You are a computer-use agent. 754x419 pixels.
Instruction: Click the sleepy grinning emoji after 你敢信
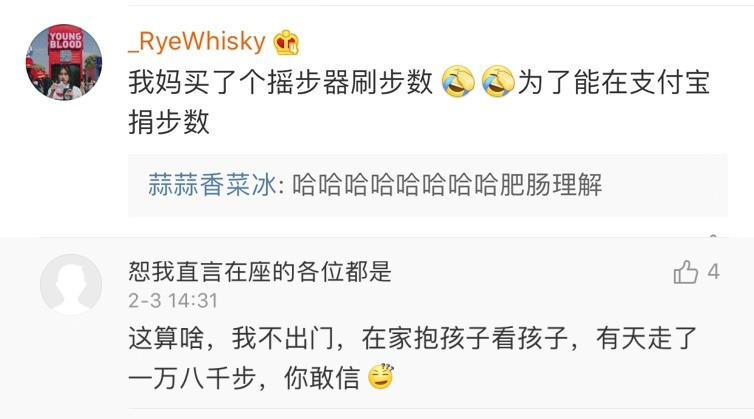(381, 377)
